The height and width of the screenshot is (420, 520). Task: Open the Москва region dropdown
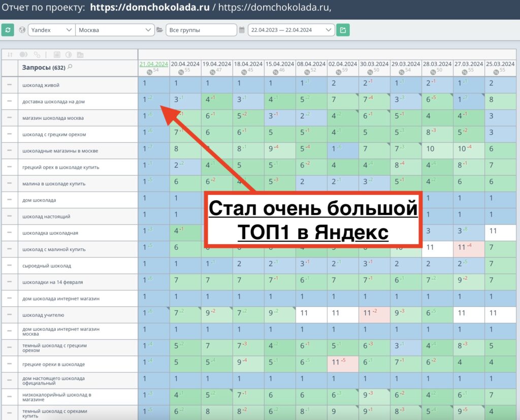[x=115, y=30]
